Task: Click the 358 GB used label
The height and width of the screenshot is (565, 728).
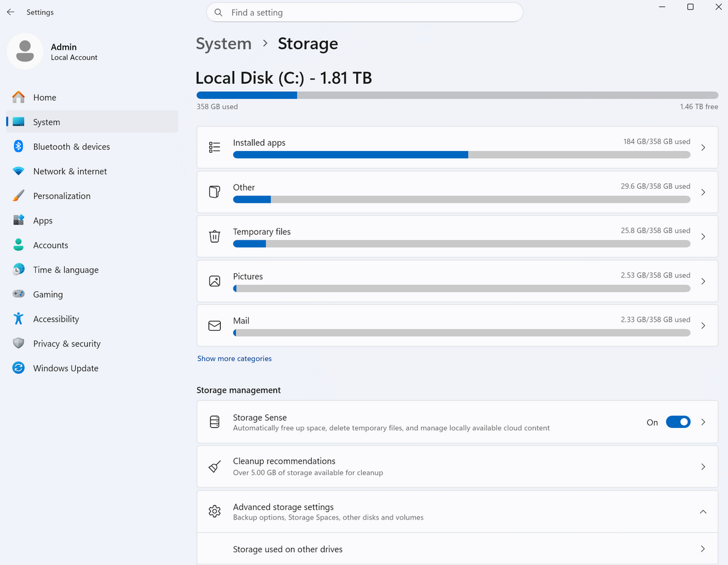Action: 217,107
